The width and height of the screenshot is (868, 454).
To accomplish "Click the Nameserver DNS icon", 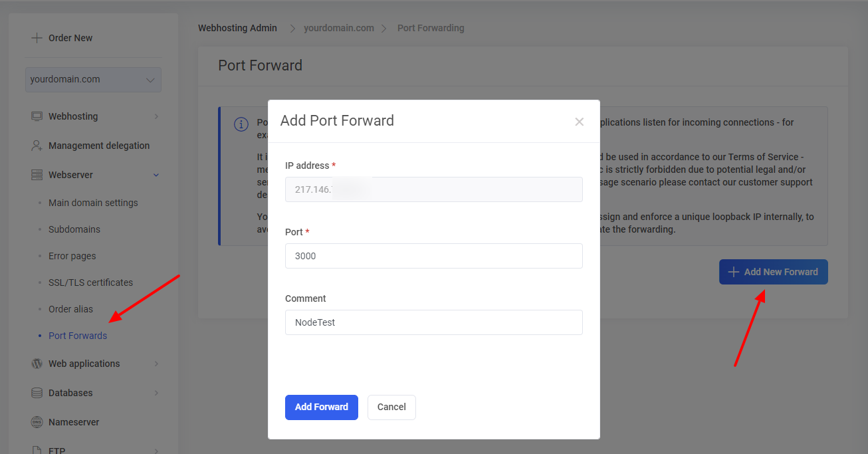I will point(36,422).
